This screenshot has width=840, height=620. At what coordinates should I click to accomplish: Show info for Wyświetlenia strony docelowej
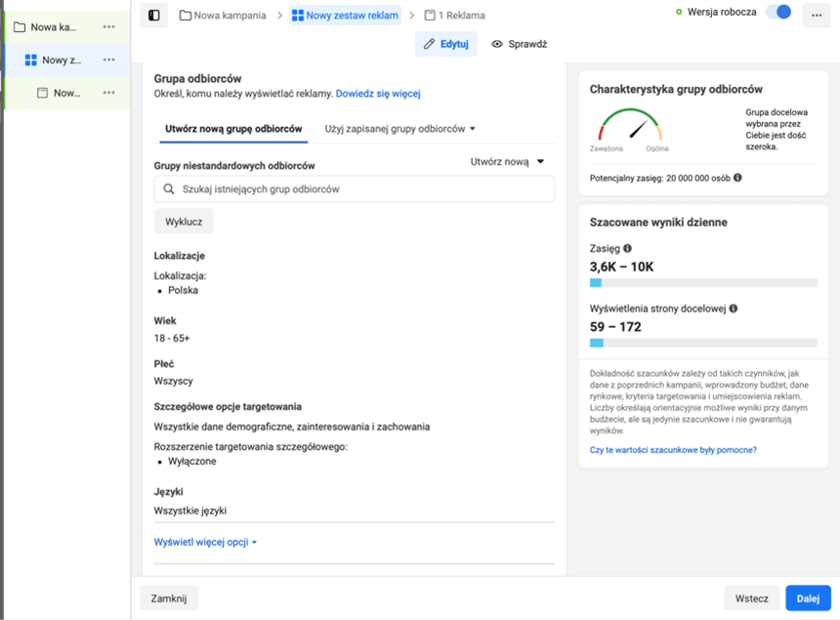(x=734, y=308)
